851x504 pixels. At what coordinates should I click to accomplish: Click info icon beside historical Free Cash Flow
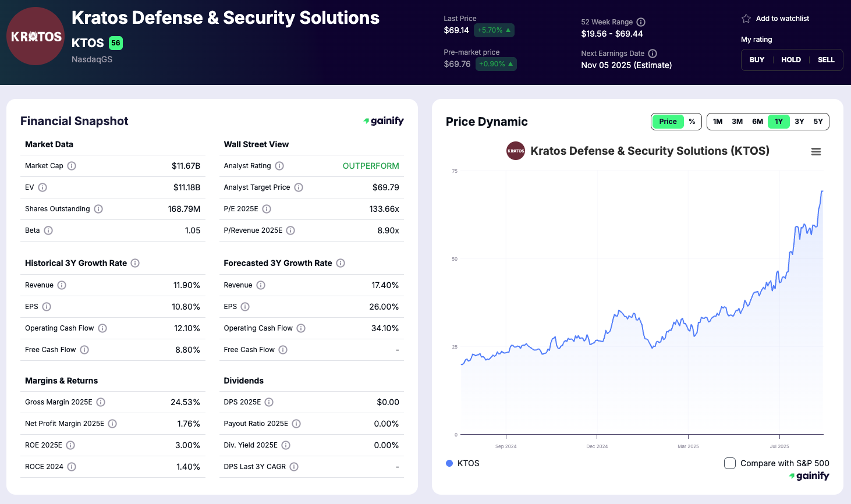[84, 350]
